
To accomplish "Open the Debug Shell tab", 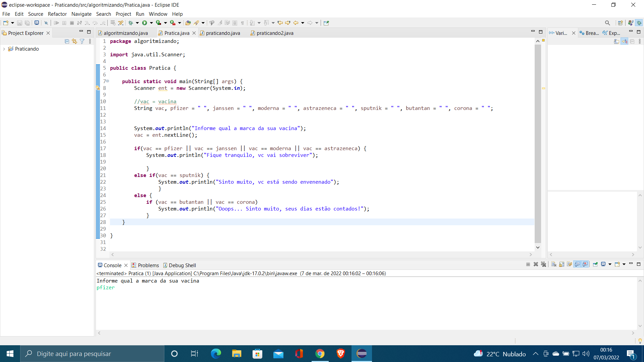I will 179,265.
